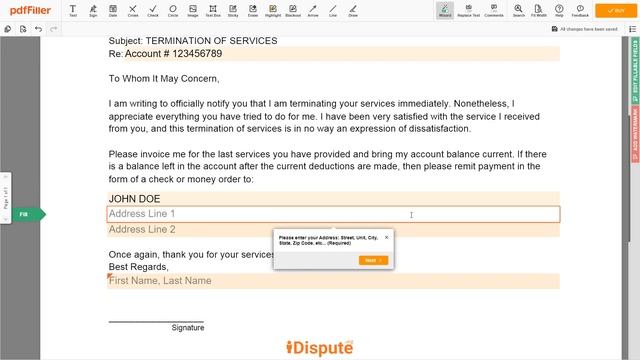This screenshot has height=360, width=640.
Task: Open the Help menu
Action: coord(559,11)
